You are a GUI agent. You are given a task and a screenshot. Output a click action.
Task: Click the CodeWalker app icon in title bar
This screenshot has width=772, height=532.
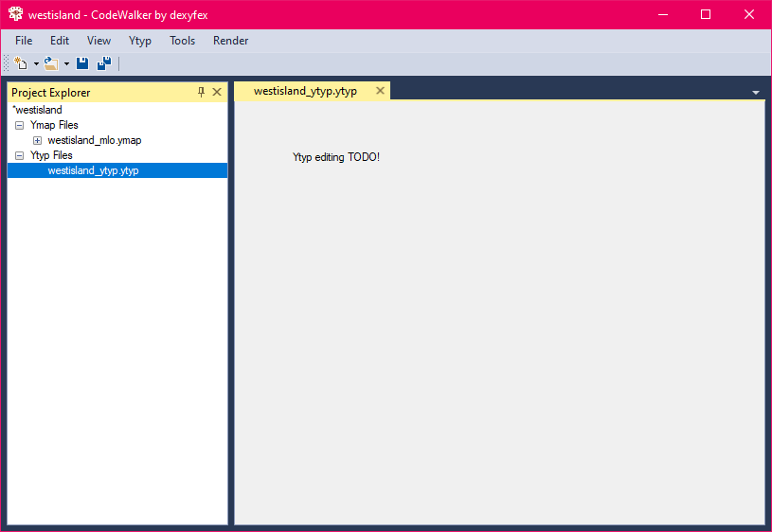pyautogui.click(x=15, y=14)
